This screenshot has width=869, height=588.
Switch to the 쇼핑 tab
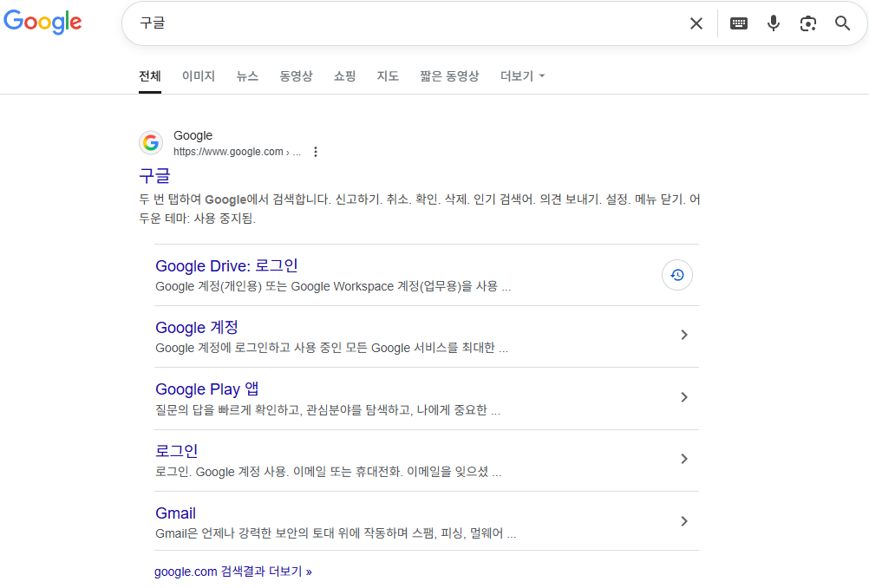point(344,76)
